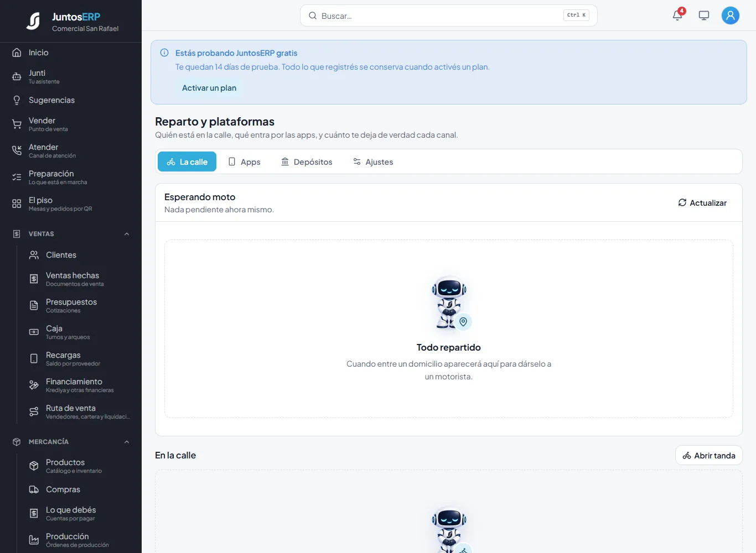The height and width of the screenshot is (553, 756).
Task: Click the Esperando moto heading
Action: (x=200, y=197)
